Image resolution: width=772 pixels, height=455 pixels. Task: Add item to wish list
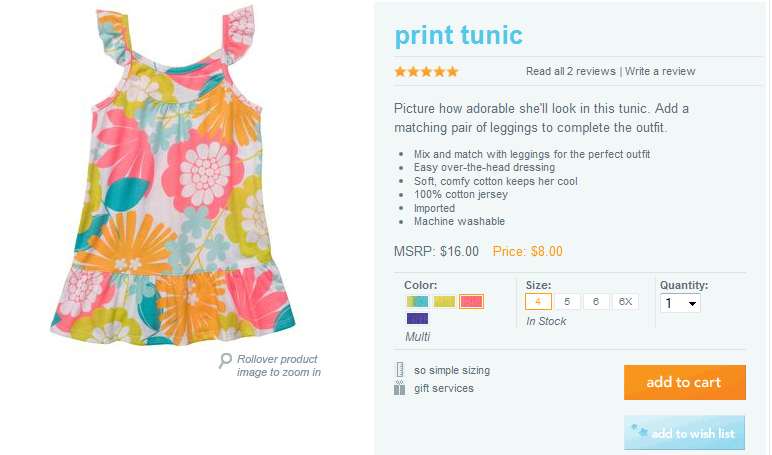[x=684, y=433]
